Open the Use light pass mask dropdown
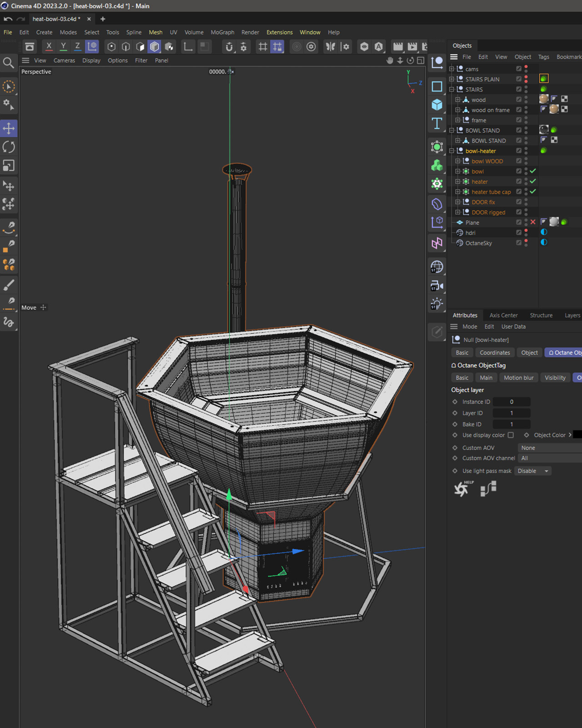Screen dimensions: 582x728 coord(533,471)
